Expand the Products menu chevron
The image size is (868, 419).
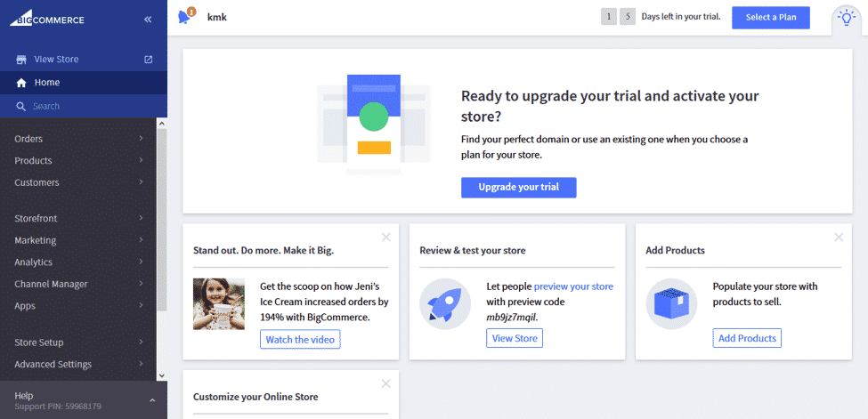coord(142,160)
